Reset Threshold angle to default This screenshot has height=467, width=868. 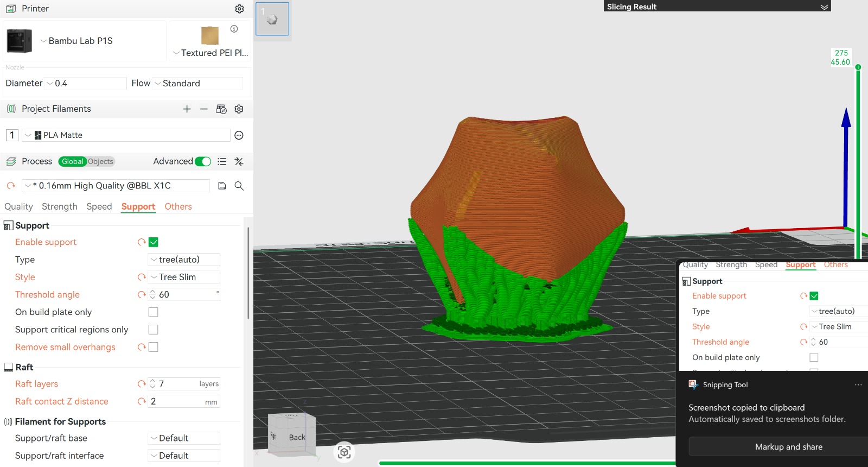tap(142, 294)
